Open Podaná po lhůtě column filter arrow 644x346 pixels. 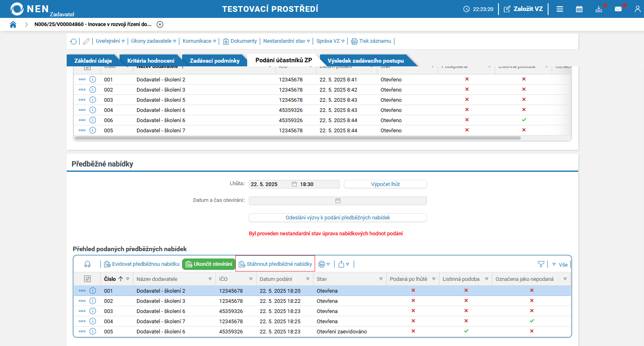point(434,279)
